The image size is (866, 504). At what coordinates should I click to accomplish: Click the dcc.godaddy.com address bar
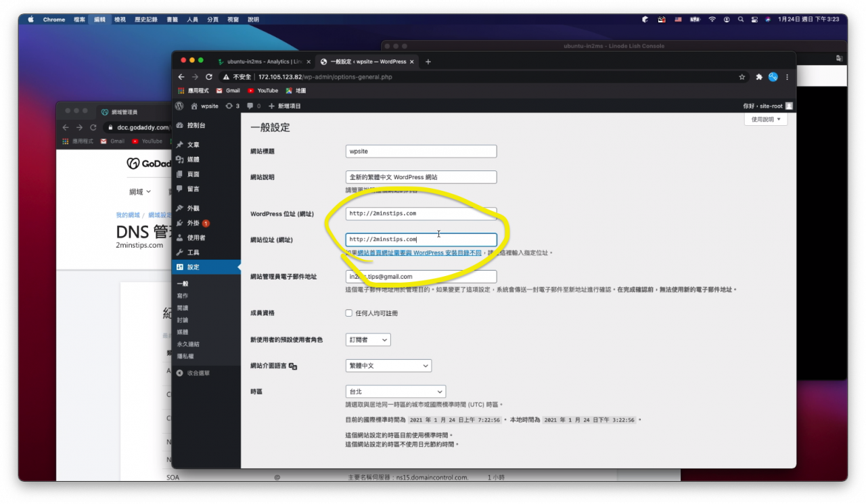click(x=139, y=127)
